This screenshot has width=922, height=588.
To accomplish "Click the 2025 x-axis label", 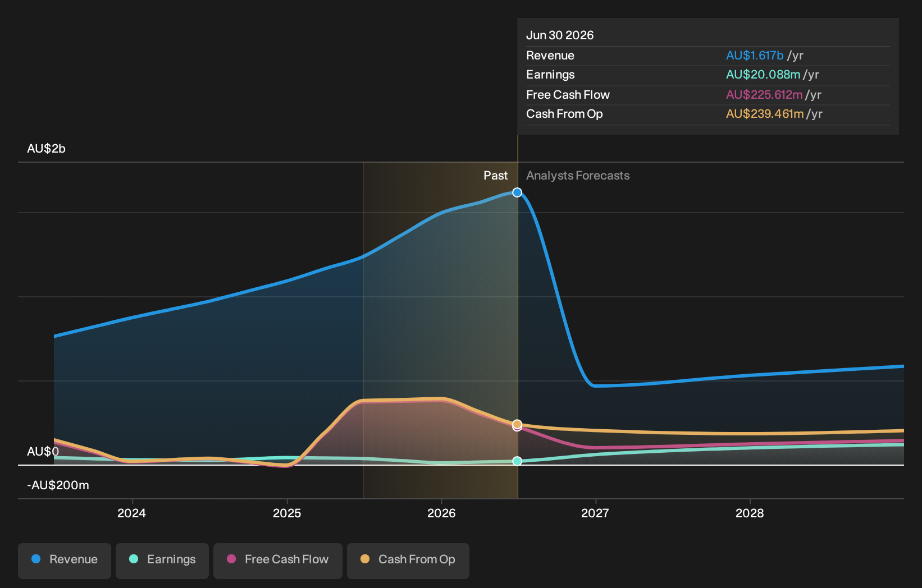I will pyautogui.click(x=287, y=513).
